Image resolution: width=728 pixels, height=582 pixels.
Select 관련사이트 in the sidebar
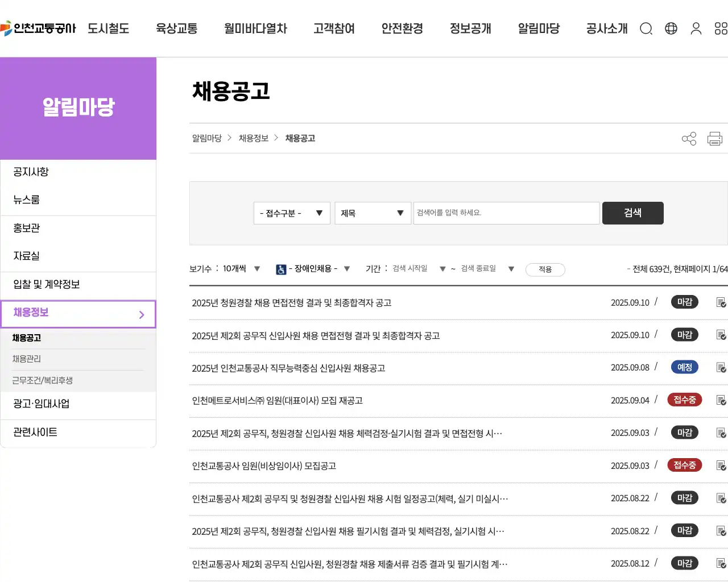78,433
